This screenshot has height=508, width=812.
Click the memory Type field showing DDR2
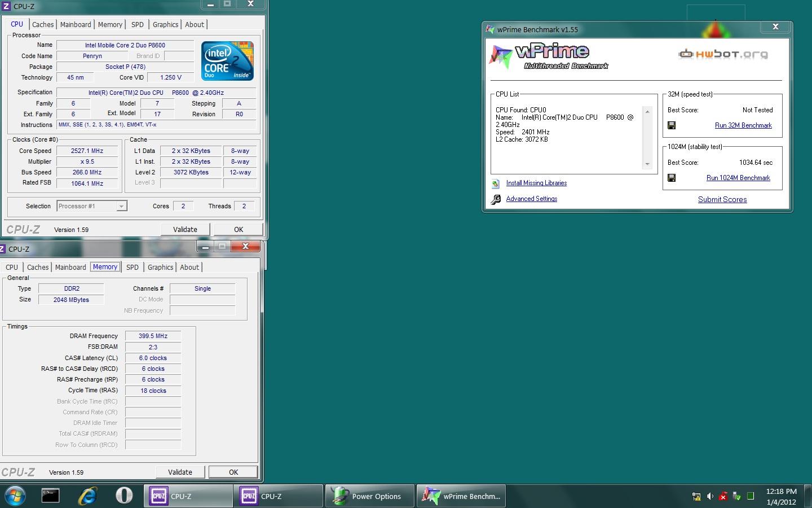(72, 288)
